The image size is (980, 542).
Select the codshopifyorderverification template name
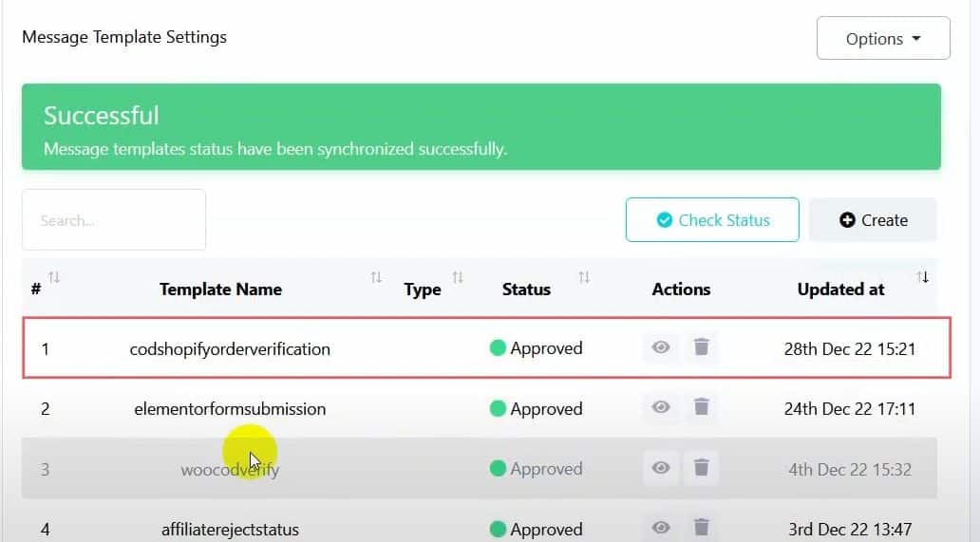coord(230,348)
